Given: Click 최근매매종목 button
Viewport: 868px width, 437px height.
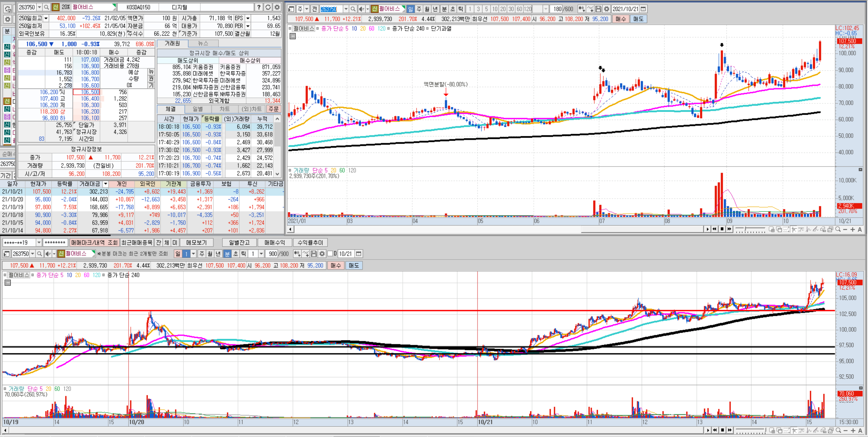Looking at the screenshot, I should (137, 243).
